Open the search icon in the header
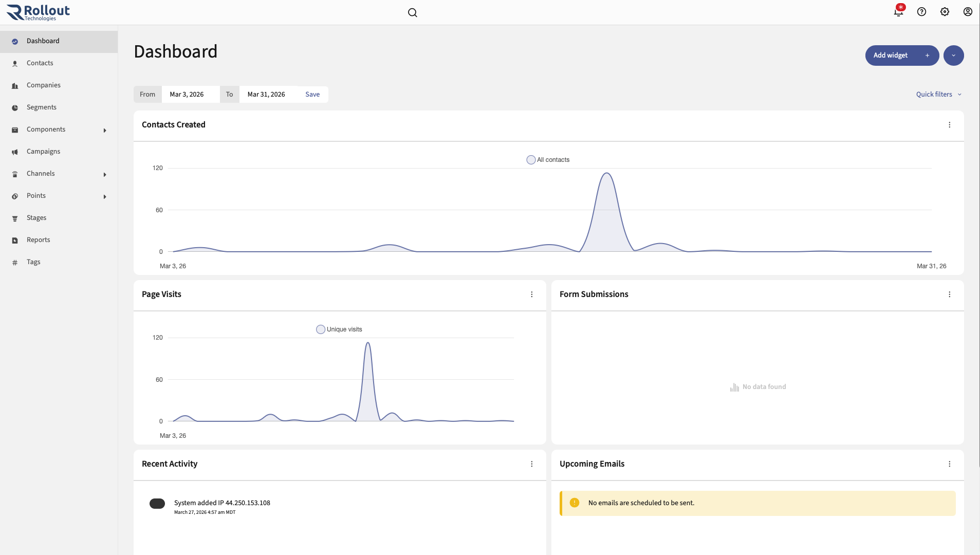 [413, 12]
